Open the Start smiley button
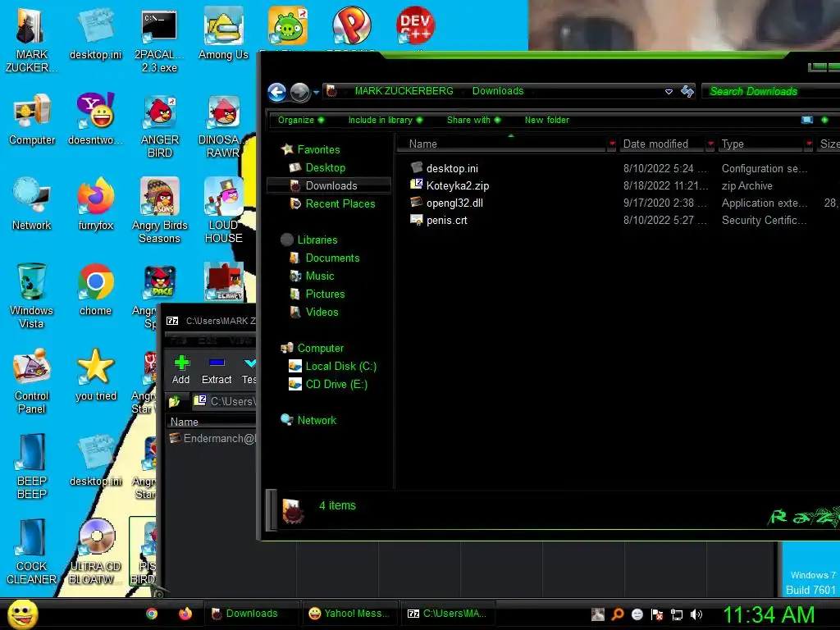840x630 pixels. (23, 614)
